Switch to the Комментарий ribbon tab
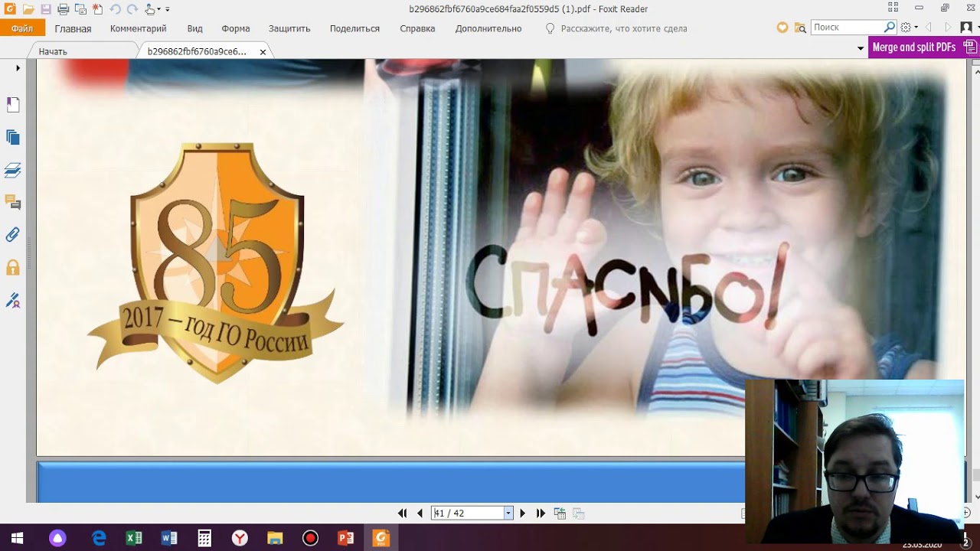The image size is (980, 551). point(138,28)
